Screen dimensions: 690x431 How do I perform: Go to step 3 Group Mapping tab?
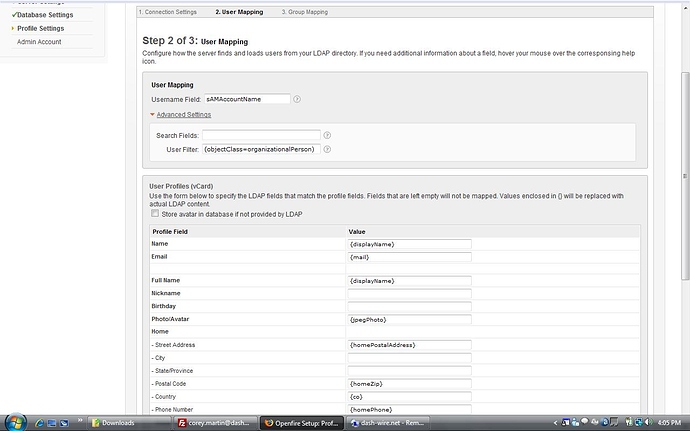tap(305, 12)
